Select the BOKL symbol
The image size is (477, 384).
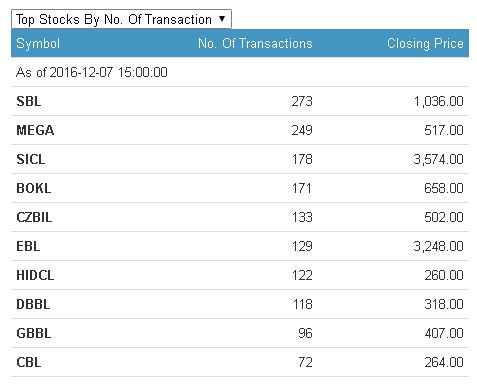tap(34, 188)
